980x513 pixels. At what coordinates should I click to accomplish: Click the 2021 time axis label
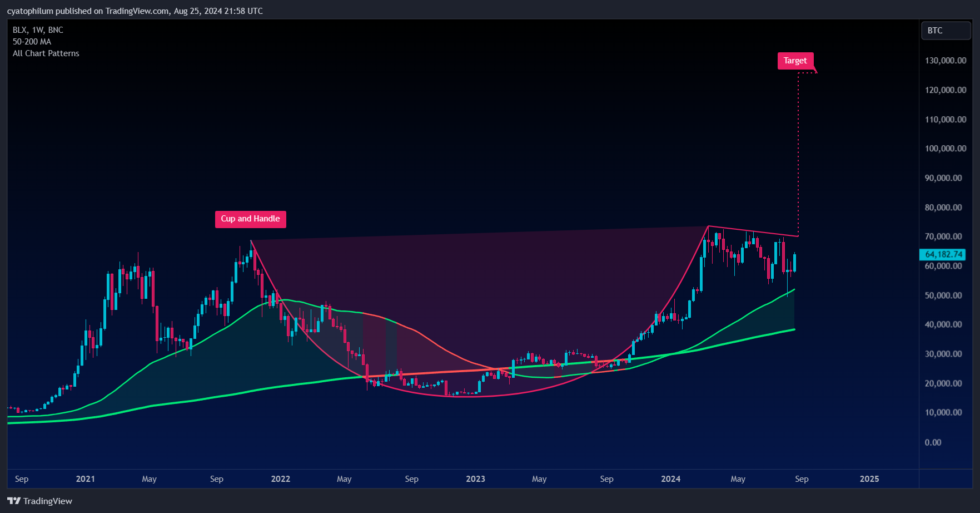click(x=85, y=479)
